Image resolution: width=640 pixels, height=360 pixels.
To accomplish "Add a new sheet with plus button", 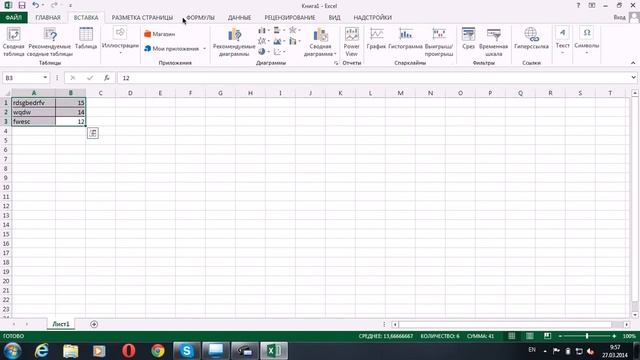I will 94,324.
